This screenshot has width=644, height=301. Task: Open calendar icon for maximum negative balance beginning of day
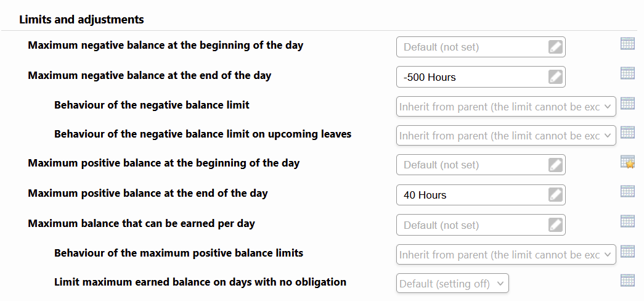point(627,43)
